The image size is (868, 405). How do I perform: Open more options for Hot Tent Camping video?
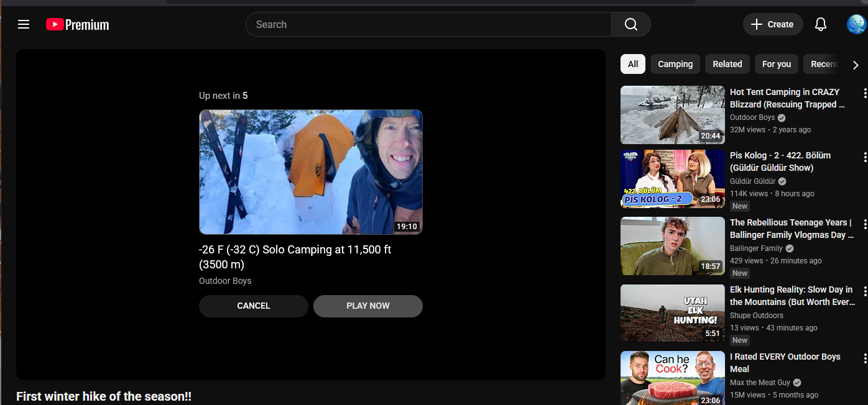click(x=864, y=93)
